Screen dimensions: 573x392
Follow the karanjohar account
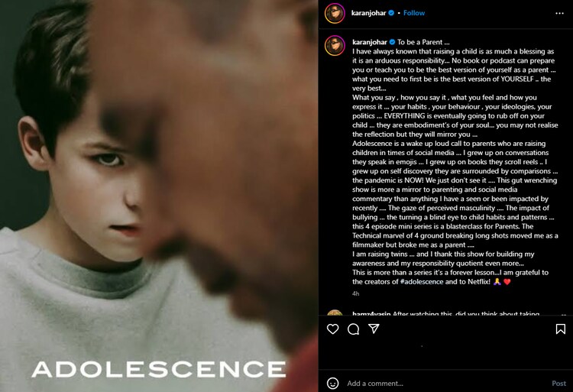coord(414,13)
